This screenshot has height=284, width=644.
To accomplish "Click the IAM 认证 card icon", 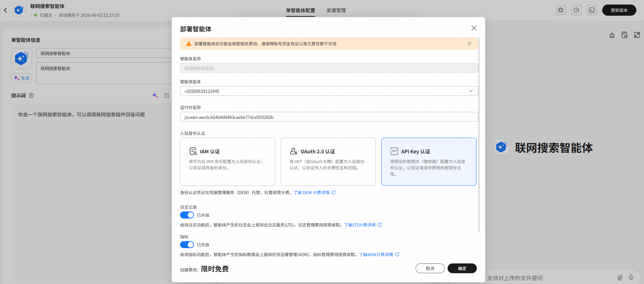I will pyautogui.click(x=193, y=151).
